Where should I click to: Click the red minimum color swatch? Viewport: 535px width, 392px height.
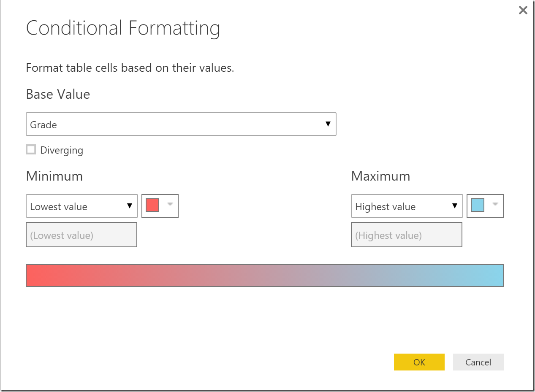tap(152, 205)
